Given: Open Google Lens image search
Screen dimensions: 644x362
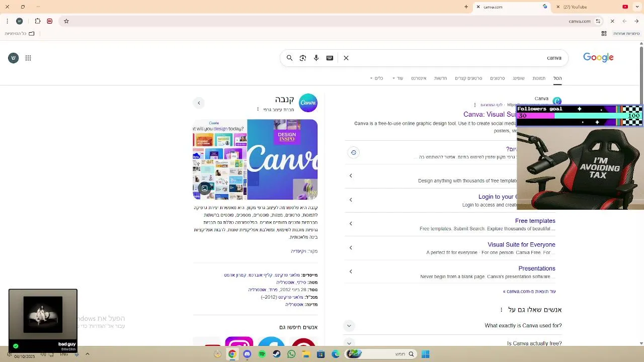Looking at the screenshot, I should click(x=303, y=58).
